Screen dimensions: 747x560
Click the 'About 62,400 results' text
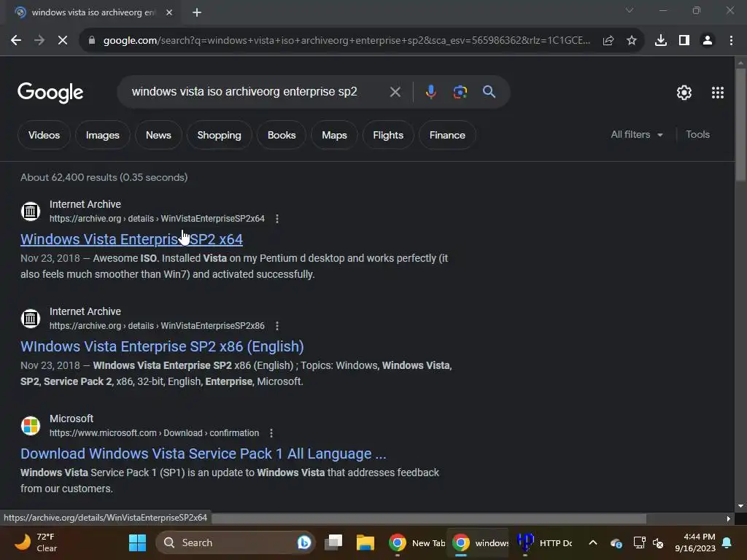(x=104, y=177)
